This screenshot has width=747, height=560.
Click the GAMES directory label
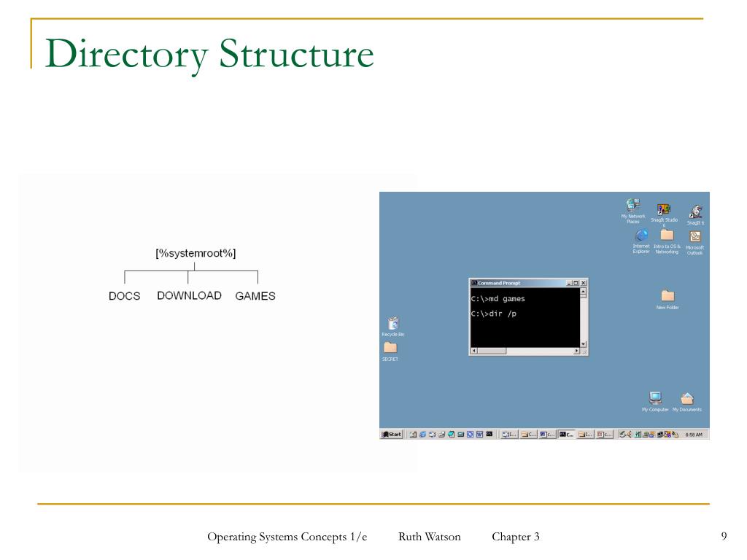tap(255, 296)
